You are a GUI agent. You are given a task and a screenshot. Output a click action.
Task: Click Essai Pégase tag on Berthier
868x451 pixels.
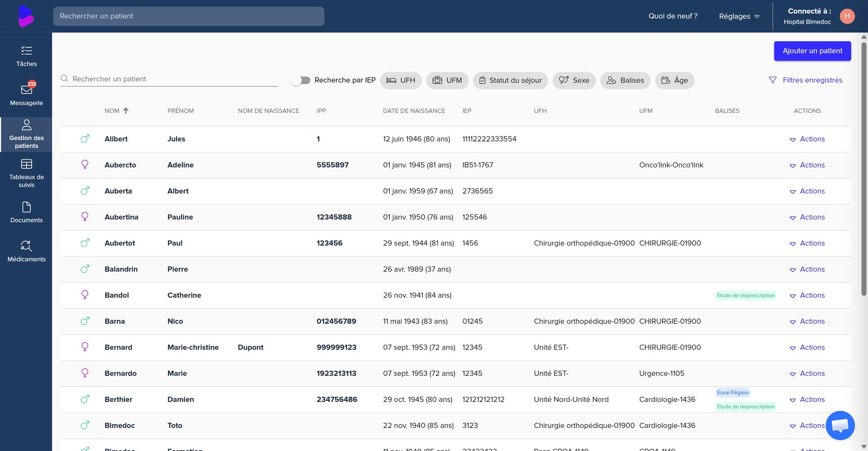click(733, 393)
